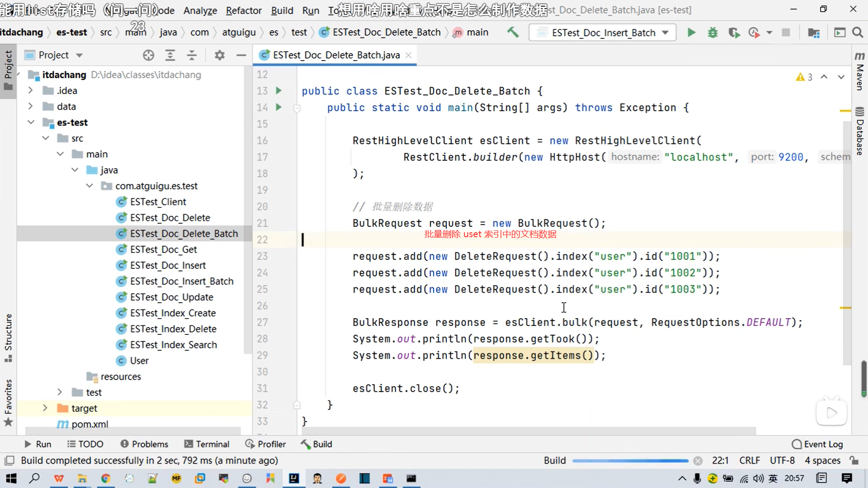
Task: Open ESTest_Doc_Insert_Batch run configuration dropdown
Action: [x=603, y=33]
